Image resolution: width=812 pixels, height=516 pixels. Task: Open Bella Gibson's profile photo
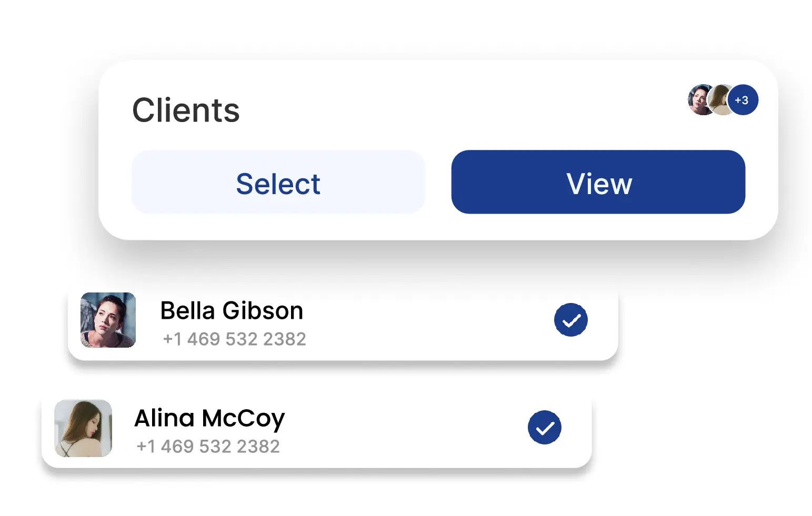coord(108,320)
